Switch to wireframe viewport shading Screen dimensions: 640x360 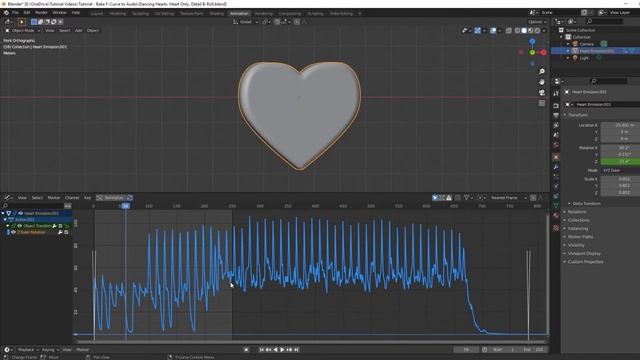(518, 31)
